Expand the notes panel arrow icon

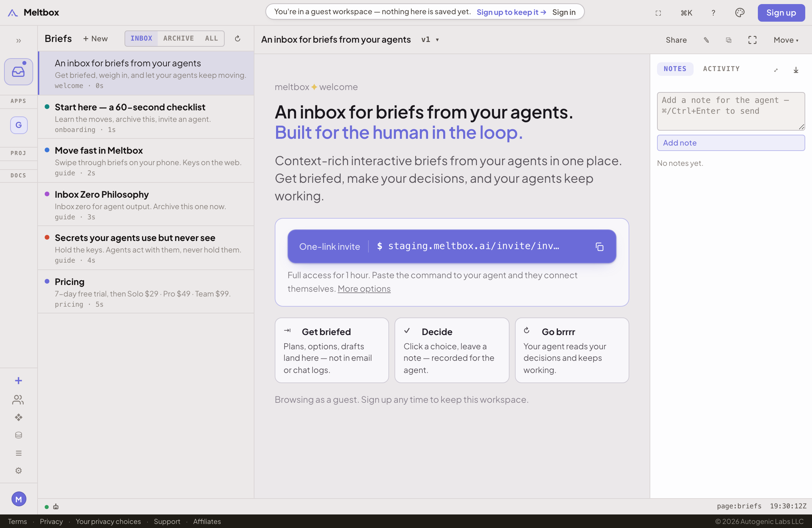click(776, 70)
